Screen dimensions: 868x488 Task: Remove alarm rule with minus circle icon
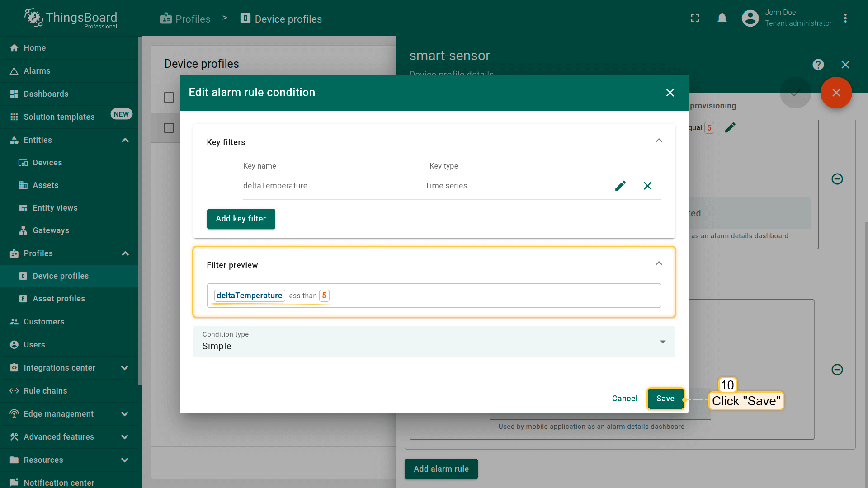[x=837, y=179]
